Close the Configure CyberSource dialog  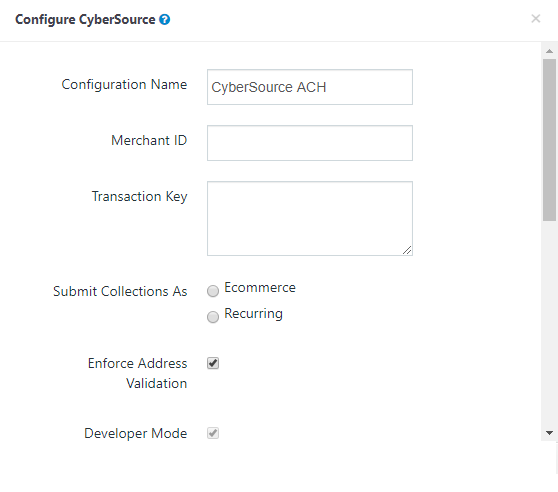536,18
